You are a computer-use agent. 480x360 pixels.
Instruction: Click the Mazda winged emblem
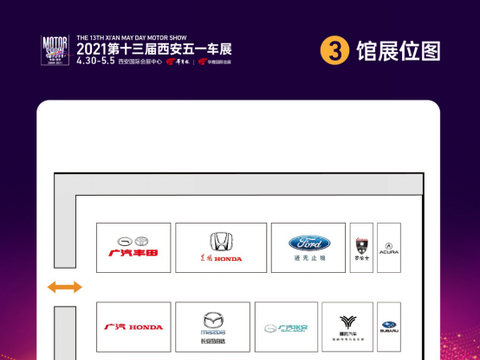213,320
